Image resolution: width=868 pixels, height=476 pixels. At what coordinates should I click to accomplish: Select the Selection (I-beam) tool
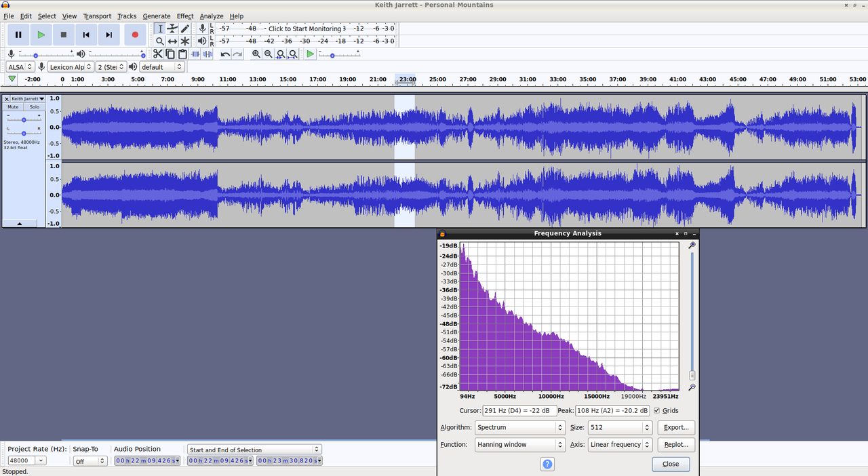(160, 28)
